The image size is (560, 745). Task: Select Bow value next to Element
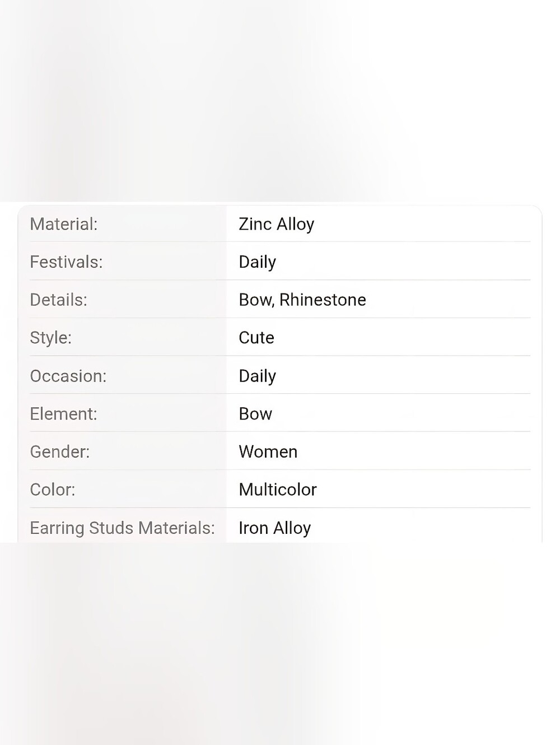pos(255,414)
